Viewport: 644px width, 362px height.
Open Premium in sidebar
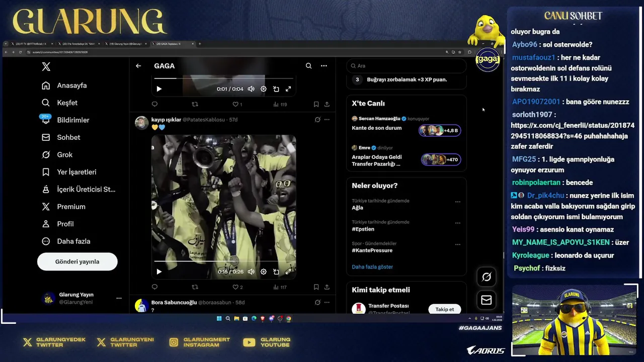(x=63, y=207)
